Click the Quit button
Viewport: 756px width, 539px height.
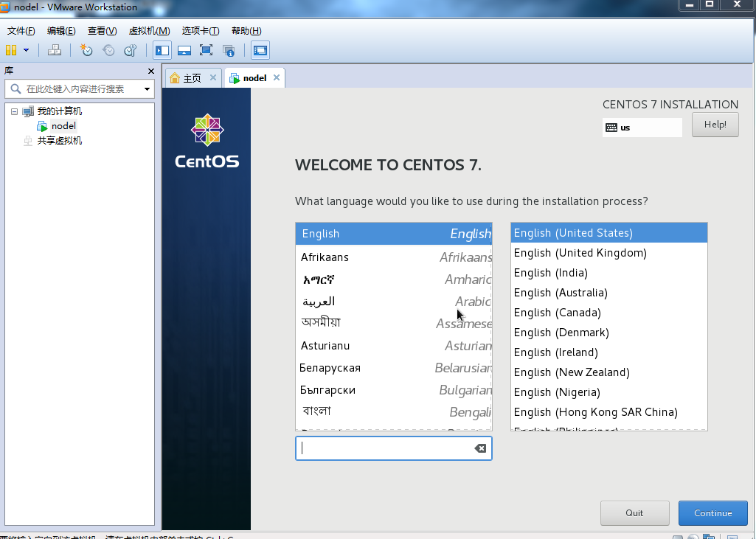(634, 513)
